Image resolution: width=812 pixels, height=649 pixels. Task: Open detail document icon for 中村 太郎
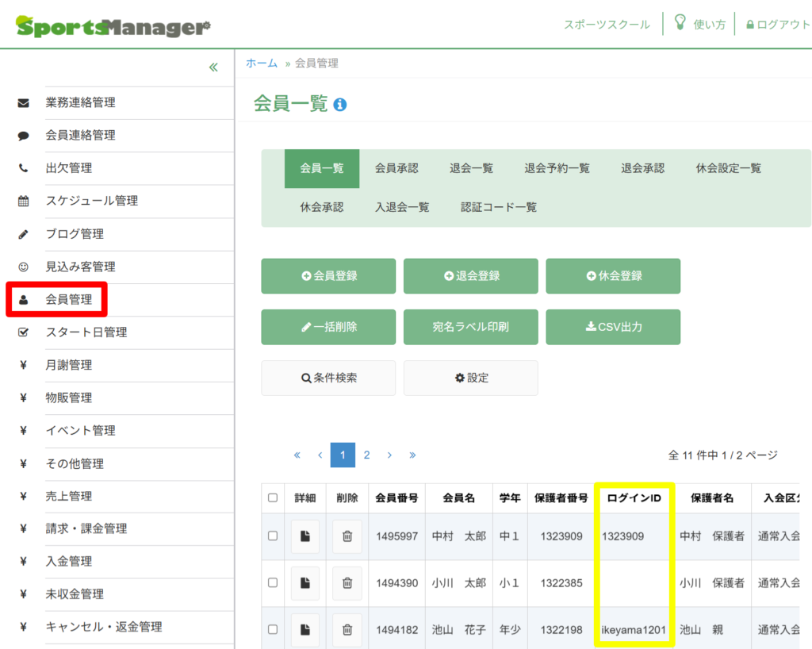tap(305, 536)
